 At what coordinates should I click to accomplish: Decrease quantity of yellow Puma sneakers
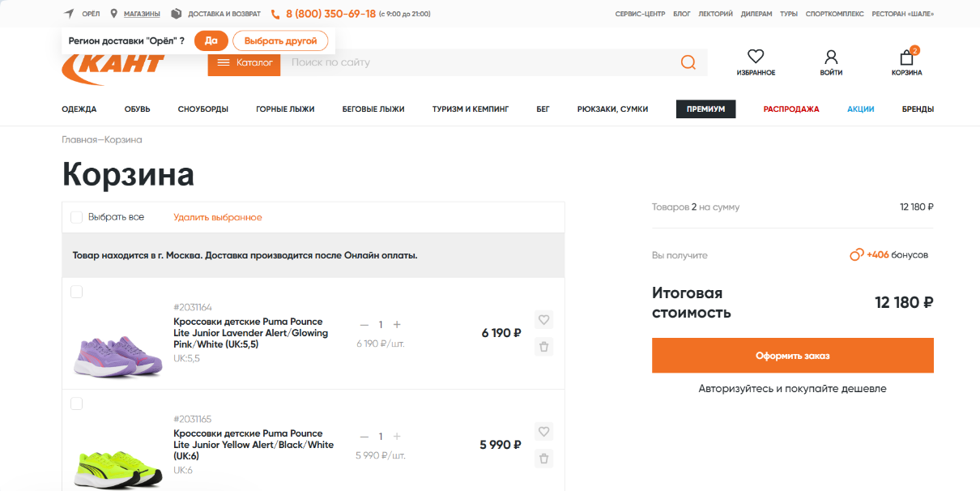pyautogui.click(x=364, y=437)
